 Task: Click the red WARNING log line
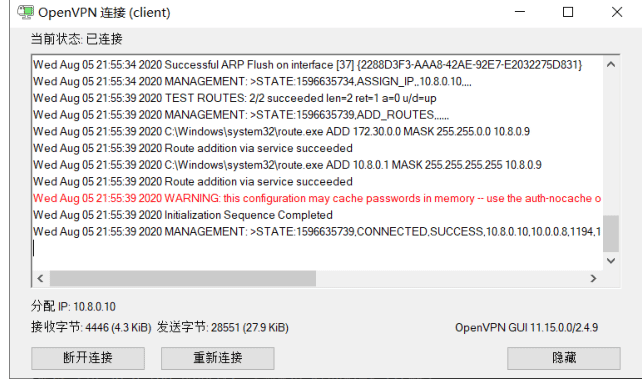point(317,199)
